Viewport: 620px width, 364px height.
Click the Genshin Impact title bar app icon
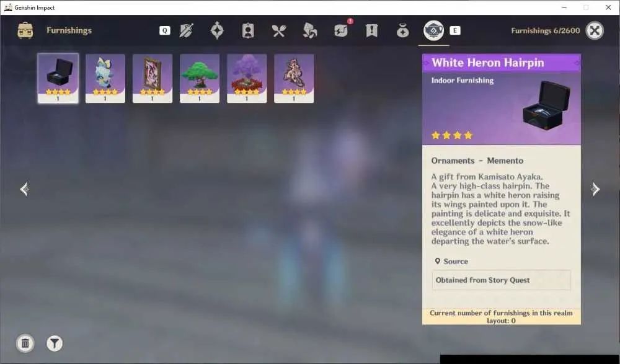pyautogui.click(x=8, y=7)
